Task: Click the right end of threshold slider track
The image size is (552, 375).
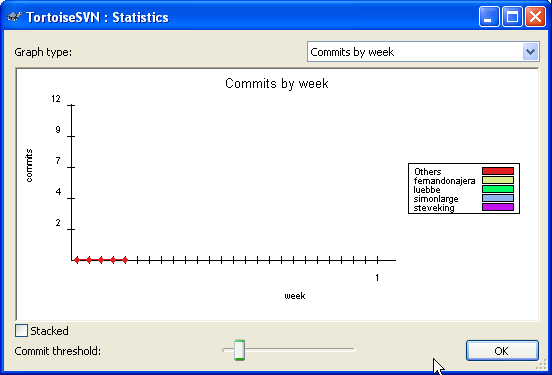Action: point(353,350)
